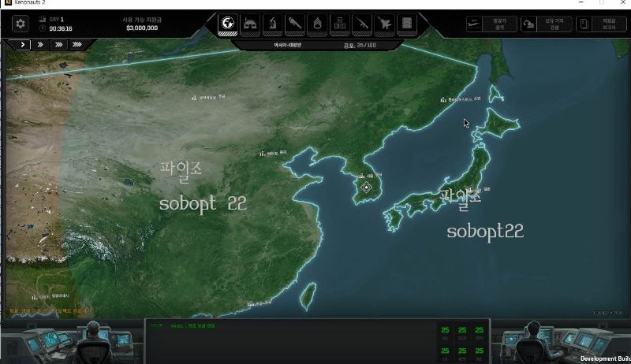Viewport: 631px width, 364px height.
Task: Open the funding report button
Action: [x=601, y=24]
